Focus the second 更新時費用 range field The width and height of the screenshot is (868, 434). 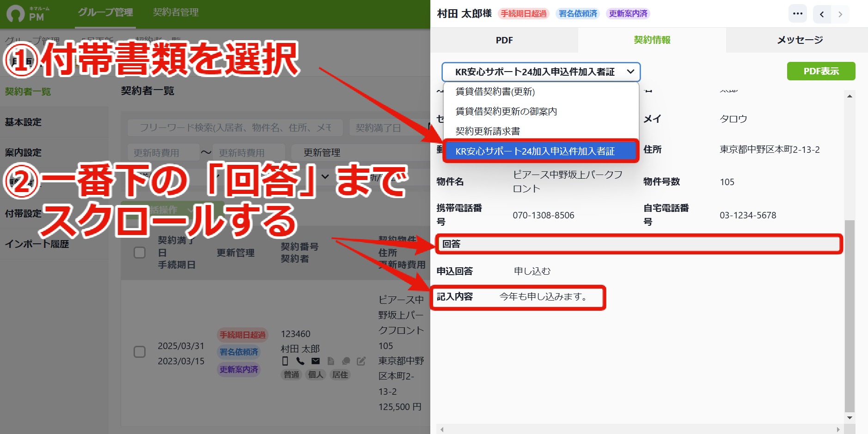click(249, 152)
